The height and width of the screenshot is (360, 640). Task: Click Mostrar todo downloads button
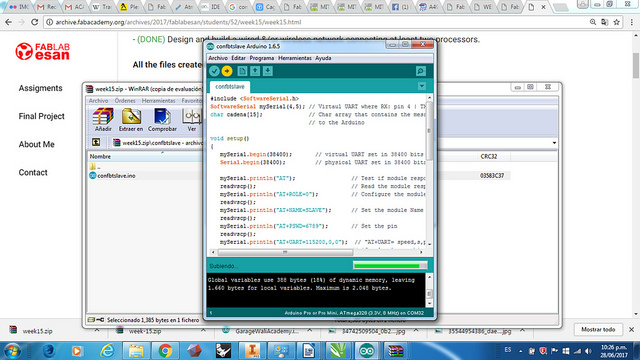tap(598, 329)
